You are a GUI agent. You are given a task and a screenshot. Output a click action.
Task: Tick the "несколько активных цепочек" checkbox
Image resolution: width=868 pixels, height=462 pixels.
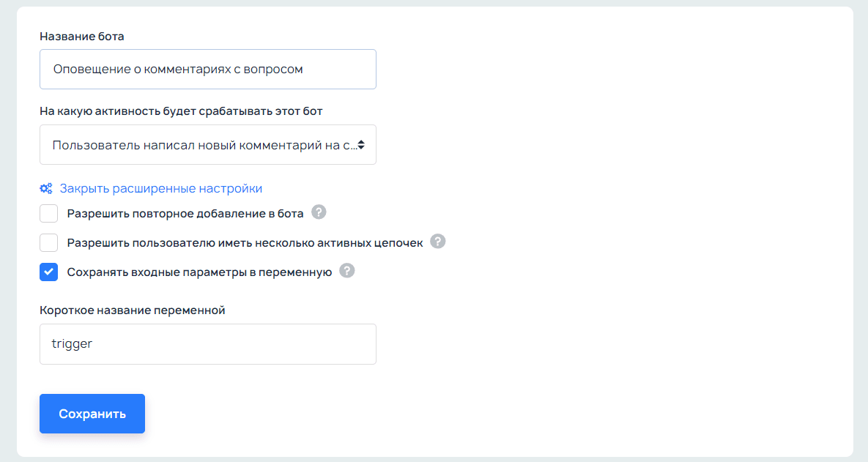(x=49, y=243)
